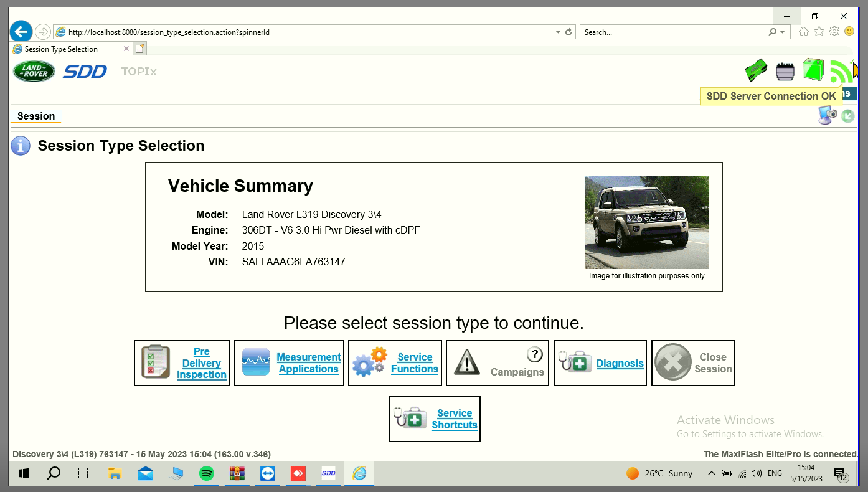The image size is (868, 492).
Task: Click the green VCI device connection icon
Action: point(756,70)
